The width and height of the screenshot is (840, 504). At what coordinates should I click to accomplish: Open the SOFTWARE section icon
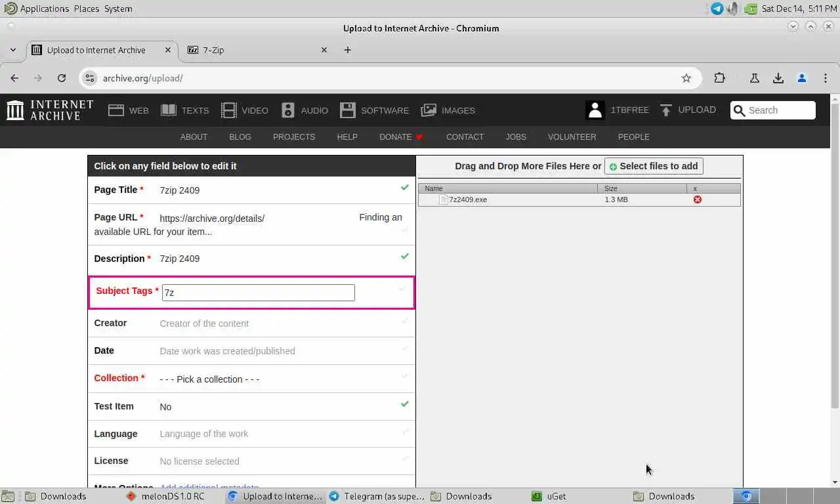point(348,110)
